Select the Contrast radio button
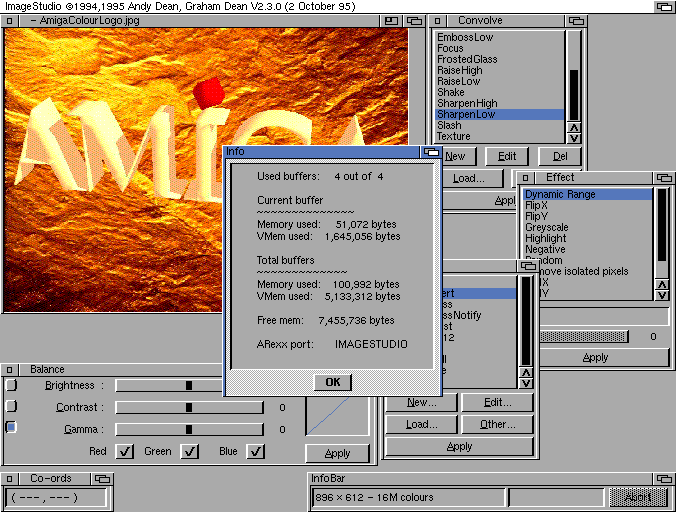The height and width of the screenshot is (512, 676). pyautogui.click(x=11, y=406)
